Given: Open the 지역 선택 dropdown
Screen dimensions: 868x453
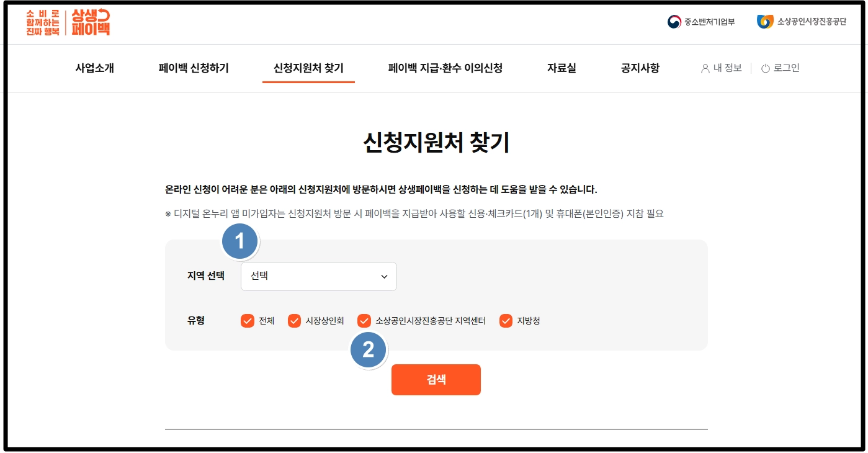Looking at the screenshot, I should coord(318,276).
